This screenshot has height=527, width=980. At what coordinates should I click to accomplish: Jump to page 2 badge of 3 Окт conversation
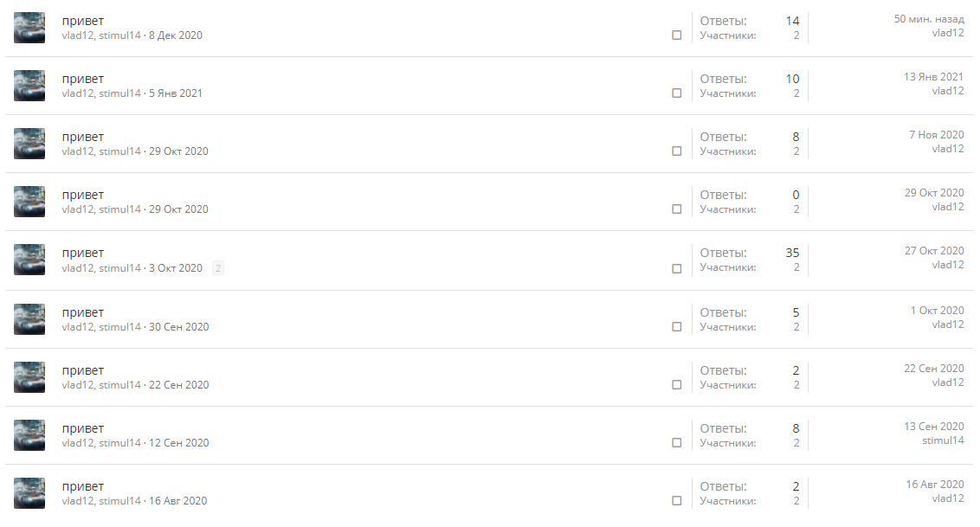[x=217, y=268]
